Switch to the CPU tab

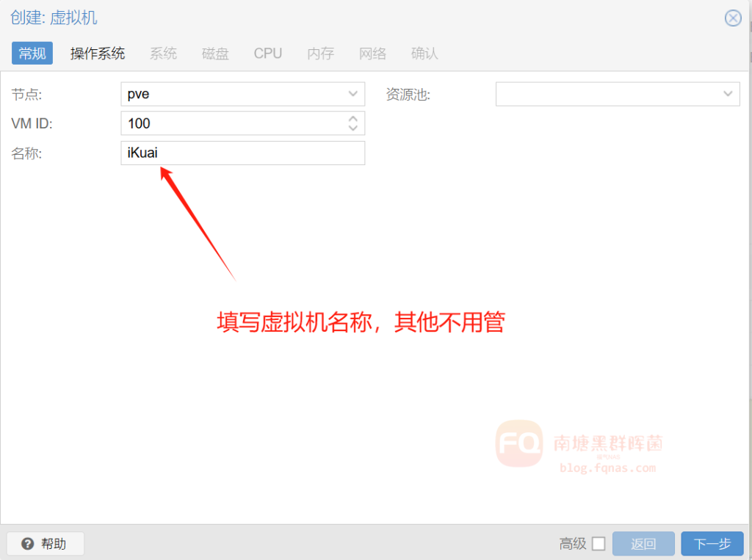268,54
